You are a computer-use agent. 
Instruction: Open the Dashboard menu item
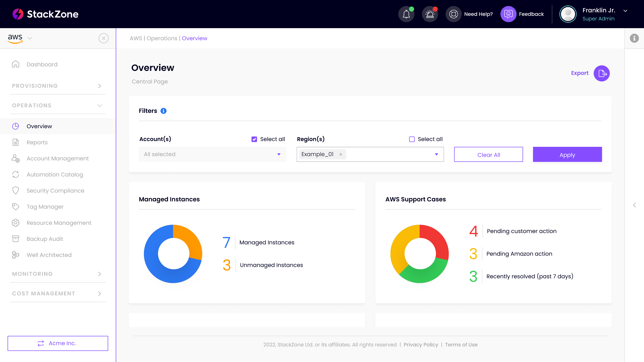click(58, 64)
